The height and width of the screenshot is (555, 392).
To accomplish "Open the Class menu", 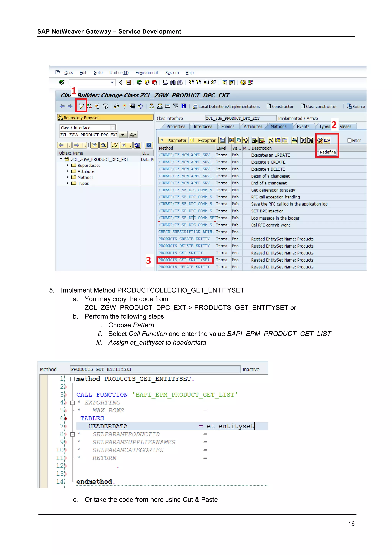I will click(69, 73).
